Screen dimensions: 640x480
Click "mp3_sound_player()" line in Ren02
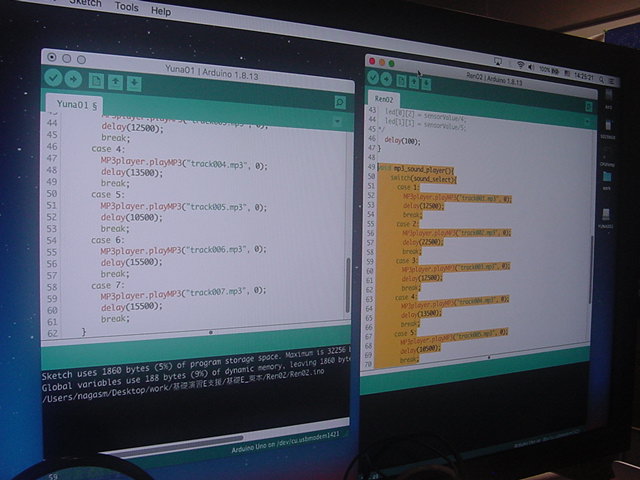click(x=415, y=169)
